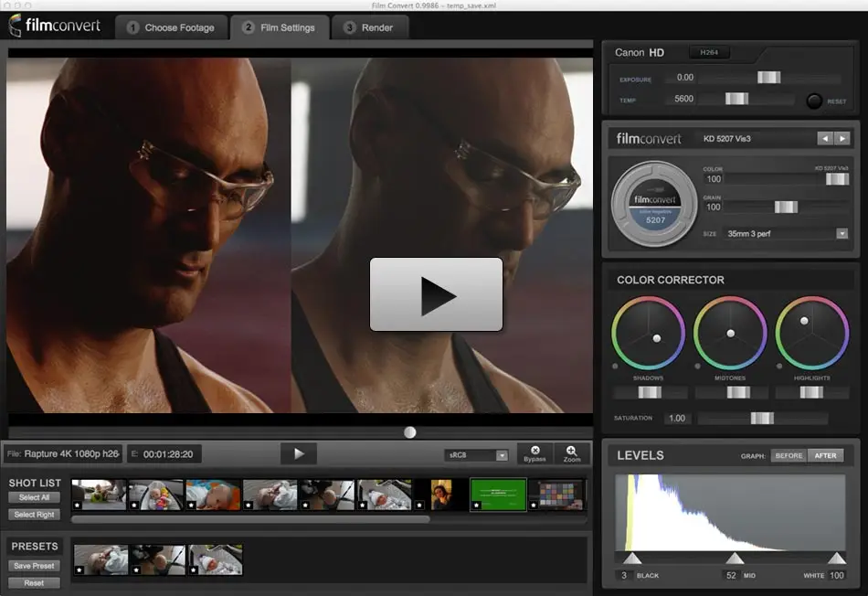Click the Select Right button
Screen dimensions: 868x596
tap(34, 515)
